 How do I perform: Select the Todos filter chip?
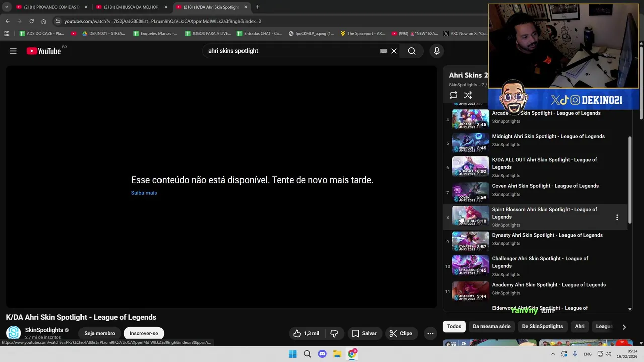[x=454, y=326]
